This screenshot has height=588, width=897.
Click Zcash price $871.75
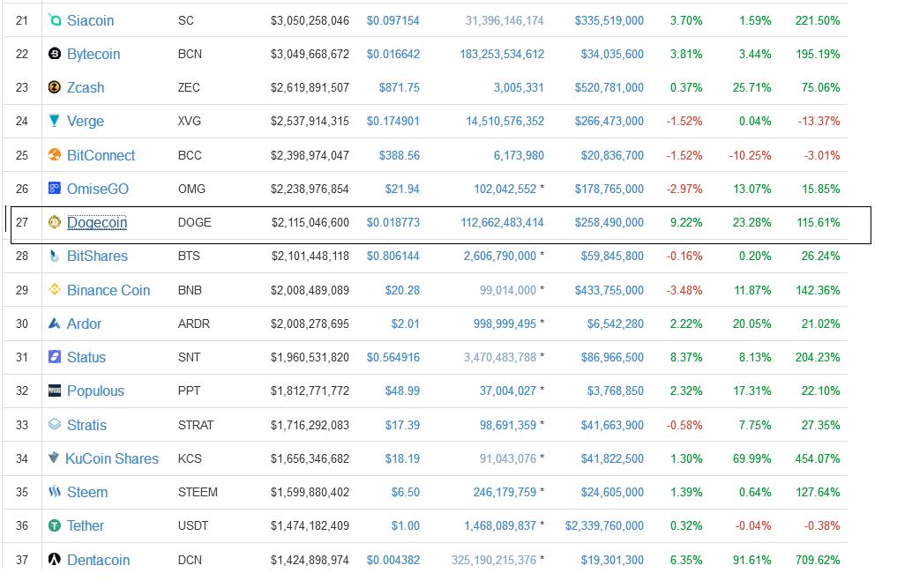click(x=400, y=87)
